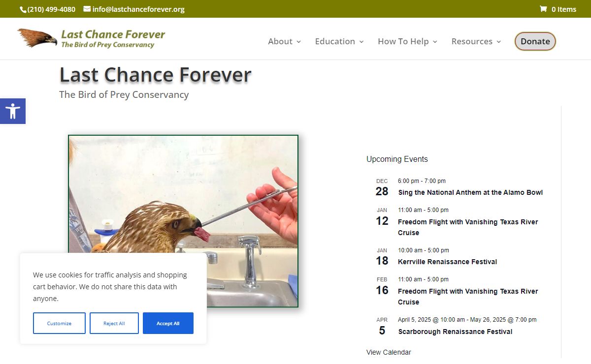Click the eagle head logo

37,38
